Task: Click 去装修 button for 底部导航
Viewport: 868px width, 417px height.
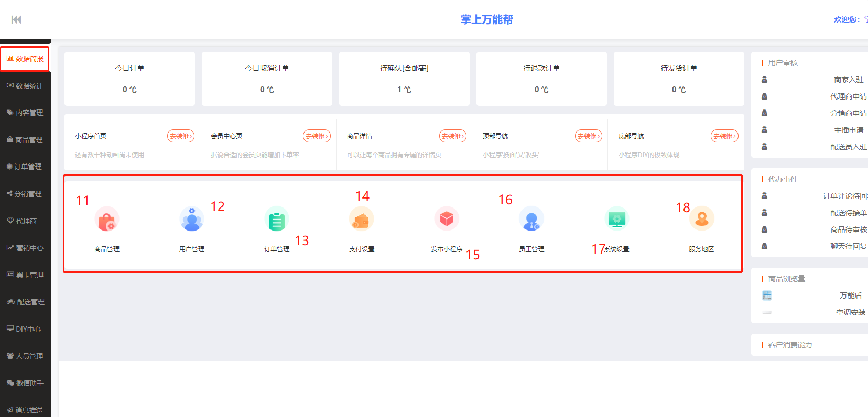Action: coord(724,136)
